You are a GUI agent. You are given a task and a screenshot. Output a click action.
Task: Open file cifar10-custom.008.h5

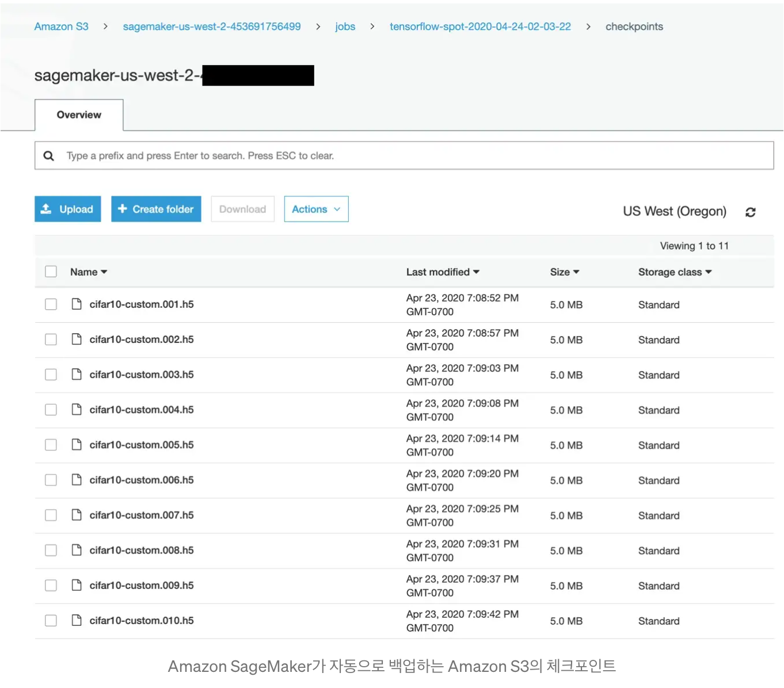(x=142, y=550)
